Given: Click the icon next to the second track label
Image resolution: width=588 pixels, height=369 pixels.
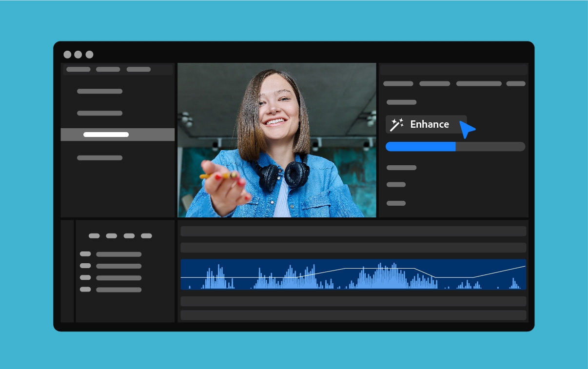Looking at the screenshot, I should coord(85,266).
